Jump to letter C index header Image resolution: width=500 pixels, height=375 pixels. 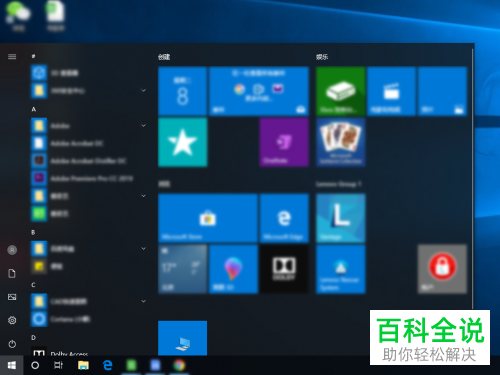click(33, 285)
